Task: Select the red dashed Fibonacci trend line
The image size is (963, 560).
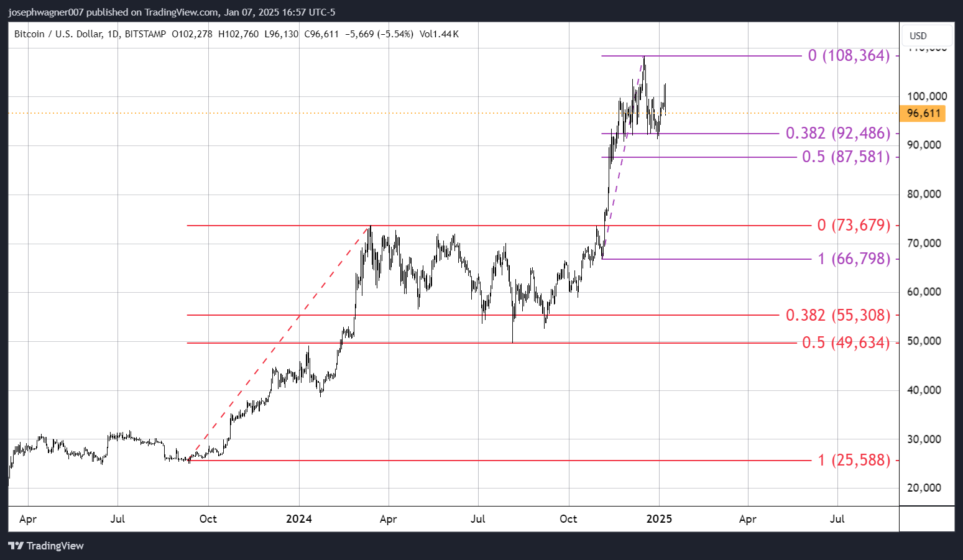Action: (280, 343)
